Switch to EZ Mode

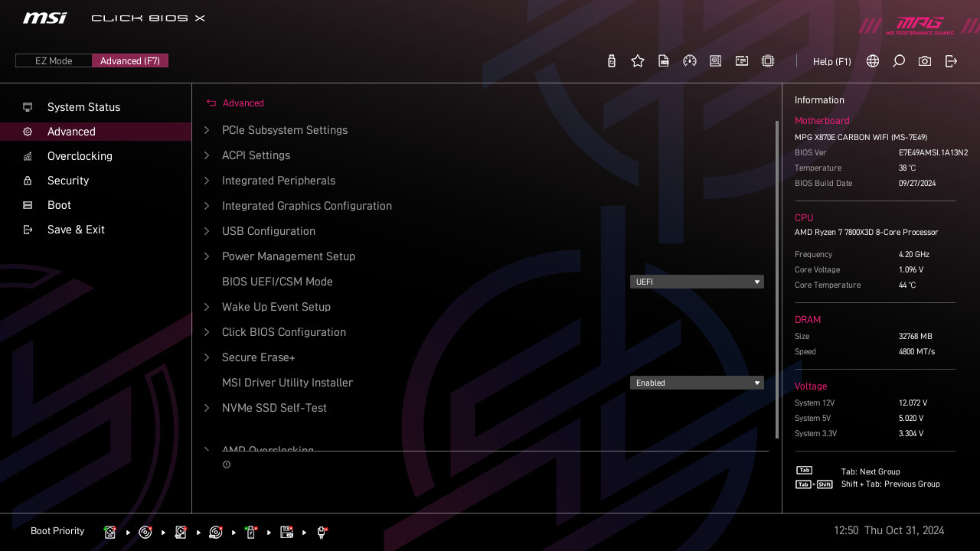(x=54, y=60)
